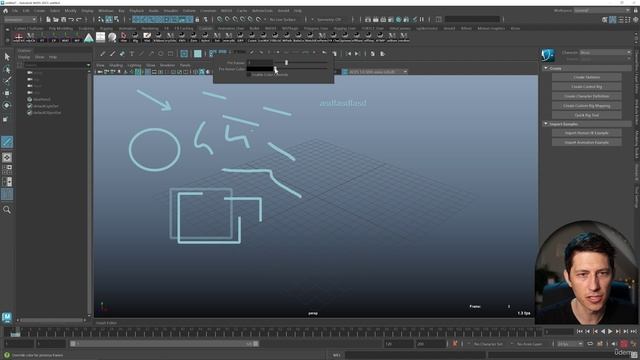Select the Blue Pencil brush tool
This screenshot has width=640, height=360.
(112, 54)
